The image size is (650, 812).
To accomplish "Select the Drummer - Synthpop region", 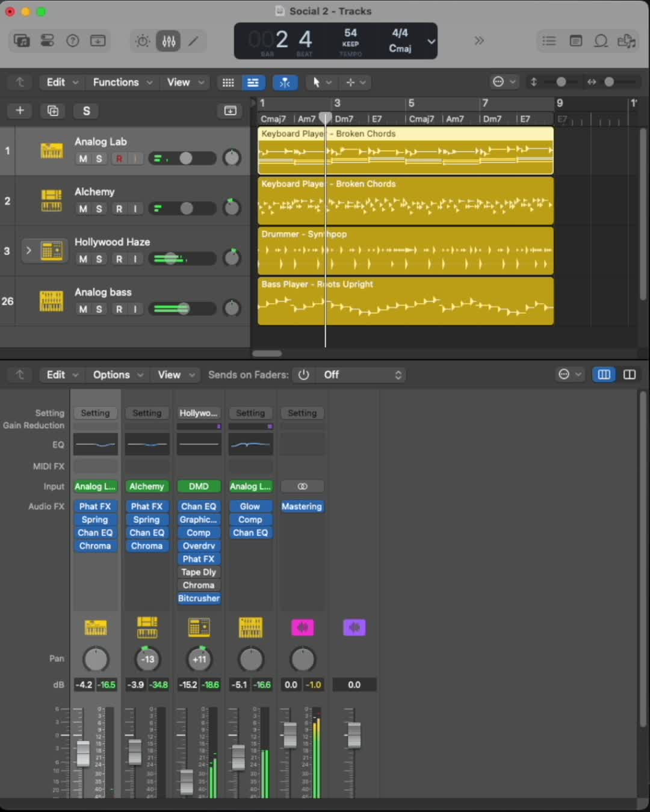I will click(x=406, y=251).
